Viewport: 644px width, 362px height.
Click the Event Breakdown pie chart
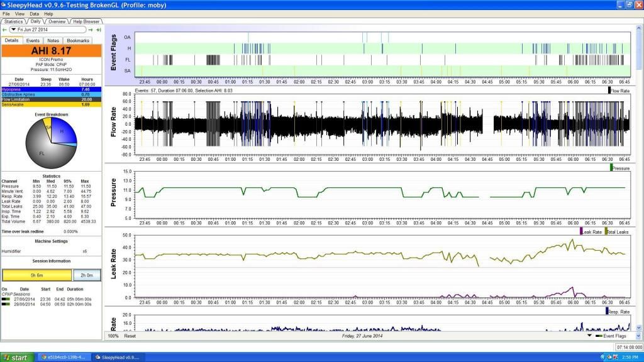pos(52,143)
